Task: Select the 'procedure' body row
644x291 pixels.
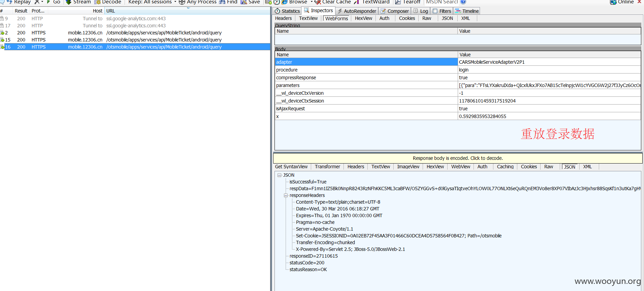Action: click(458, 70)
